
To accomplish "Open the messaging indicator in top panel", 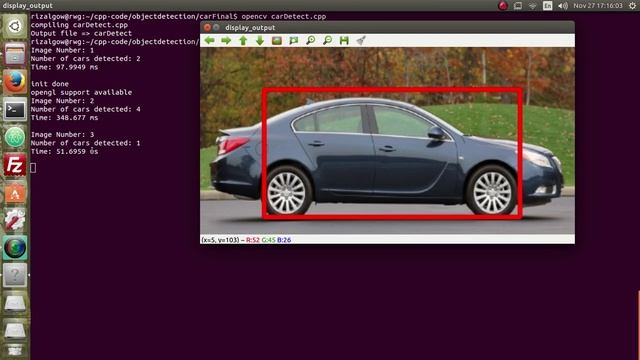I will tap(518, 6).
